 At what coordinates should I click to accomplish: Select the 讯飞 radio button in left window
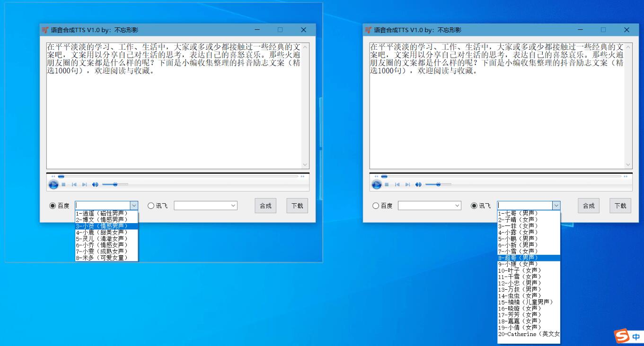(x=151, y=205)
